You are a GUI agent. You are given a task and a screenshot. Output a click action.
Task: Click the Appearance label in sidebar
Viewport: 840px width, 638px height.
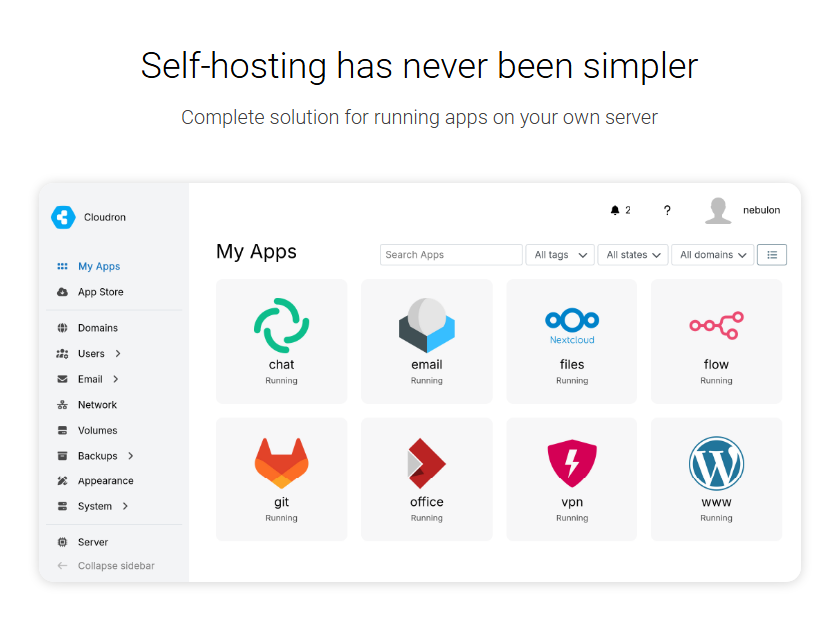point(106,481)
